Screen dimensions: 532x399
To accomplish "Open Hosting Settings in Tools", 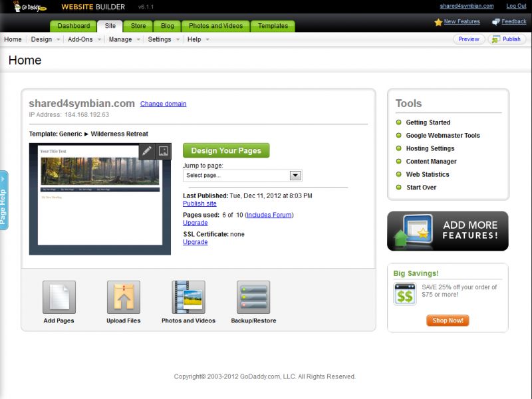I will [x=430, y=148].
